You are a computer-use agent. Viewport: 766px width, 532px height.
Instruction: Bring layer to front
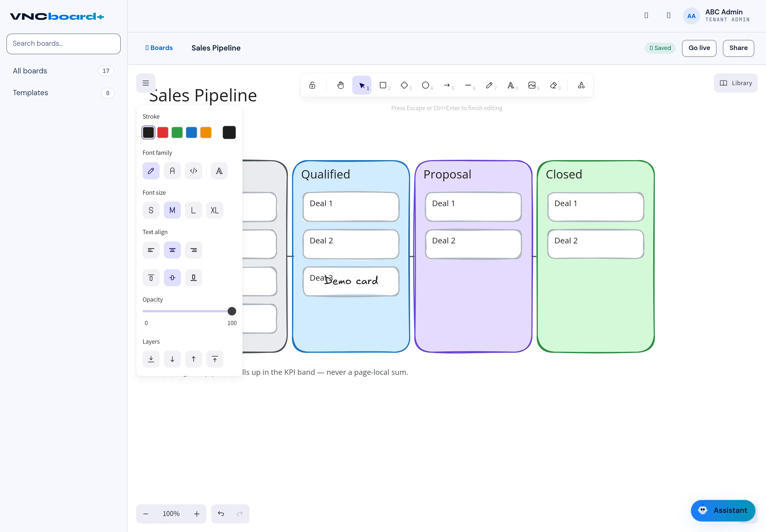[x=215, y=359]
